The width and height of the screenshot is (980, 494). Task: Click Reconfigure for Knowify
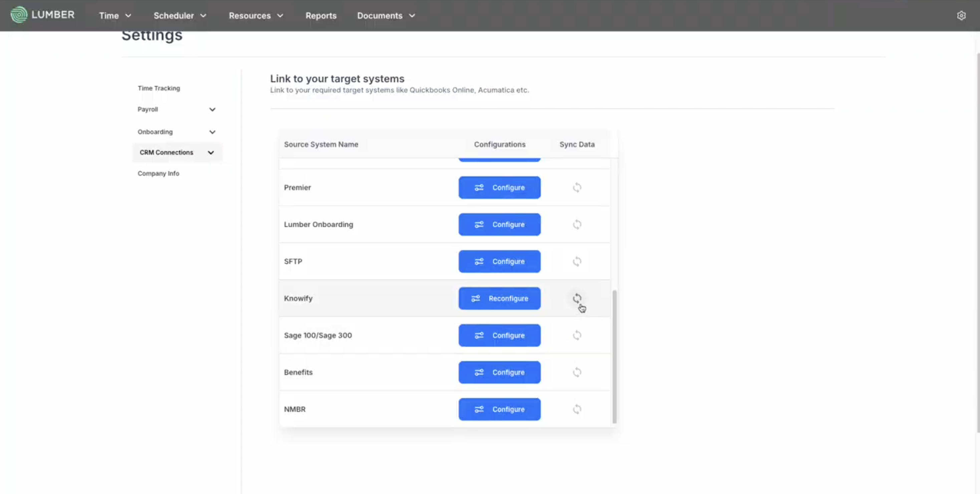[x=499, y=298]
